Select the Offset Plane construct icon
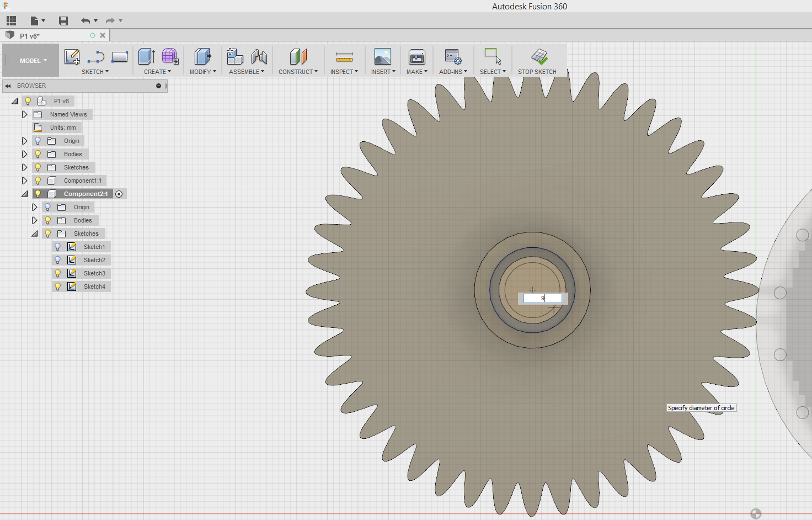The width and height of the screenshot is (812, 520). tap(298, 56)
